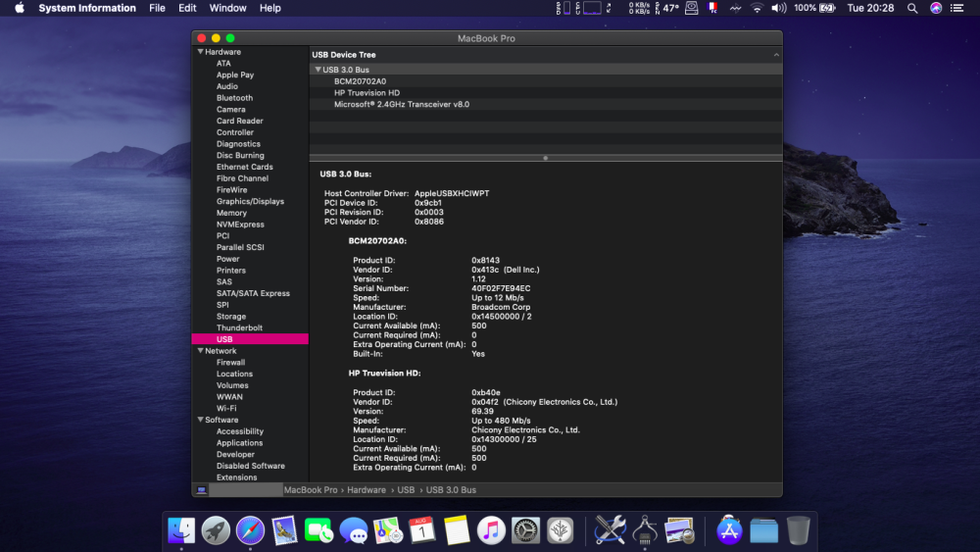Screen dimensions: 980x552
Task: Open App Store icon in dock
Action: coord(729,530)
